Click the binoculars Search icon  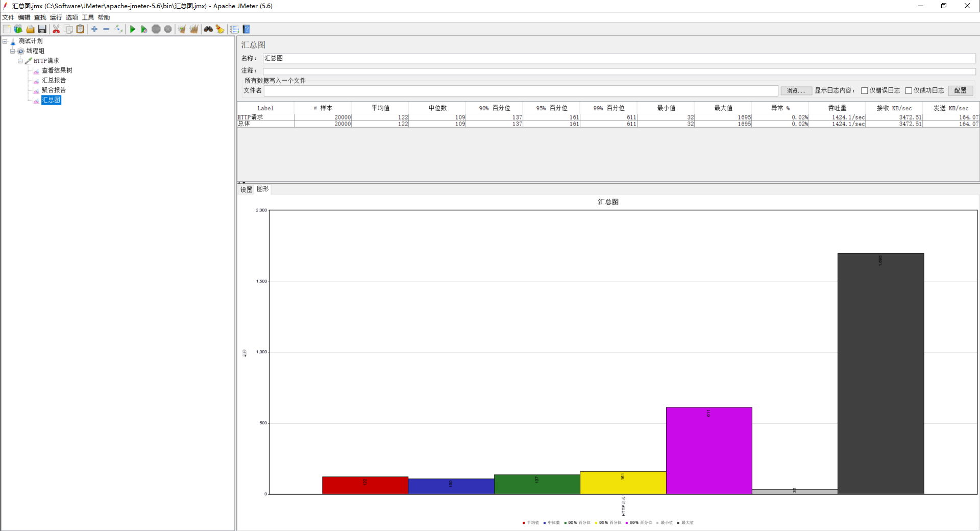click(x=208, y=29)
